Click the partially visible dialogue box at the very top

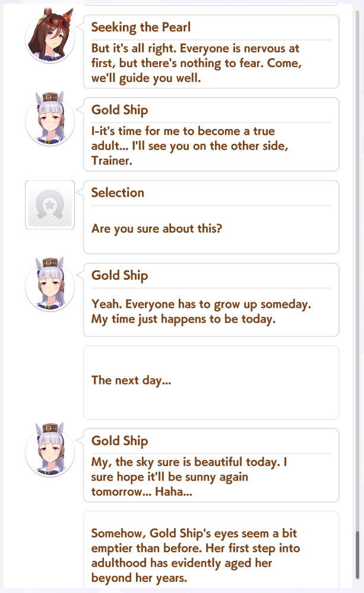pos(211,4)
